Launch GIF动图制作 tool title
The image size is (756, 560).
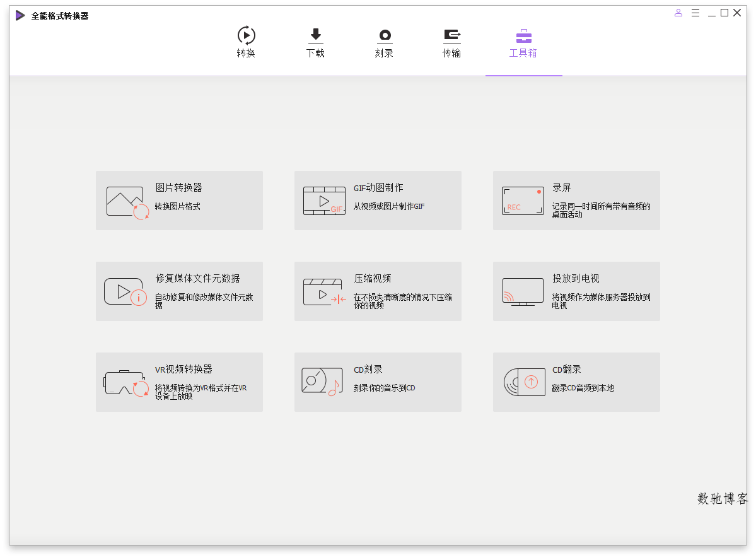pyautogui.click(x=378, y=188)
